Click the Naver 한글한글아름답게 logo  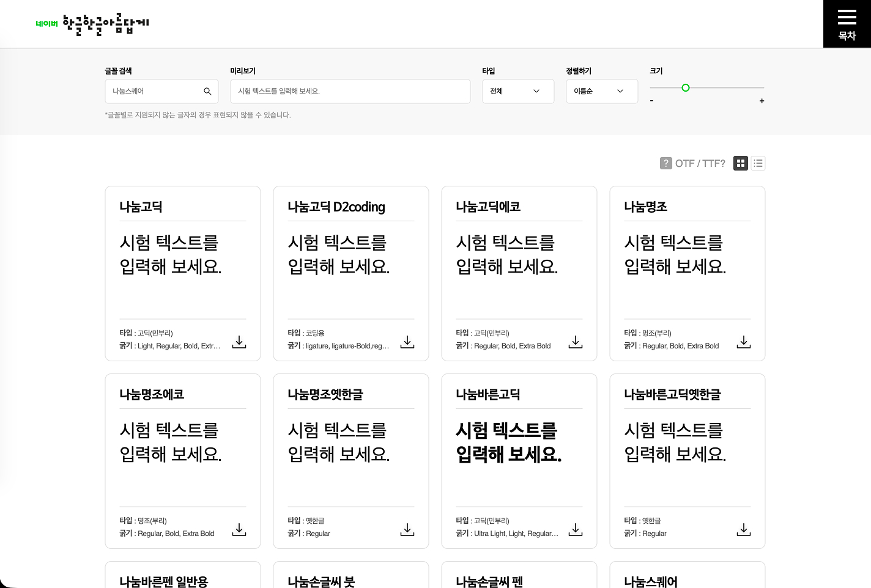pyautogui.click(x=92, y=24)
